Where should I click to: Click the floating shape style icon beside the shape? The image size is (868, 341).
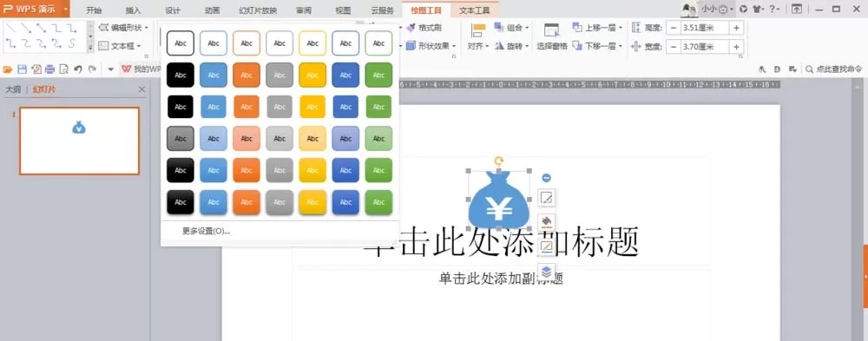(546, 198)
